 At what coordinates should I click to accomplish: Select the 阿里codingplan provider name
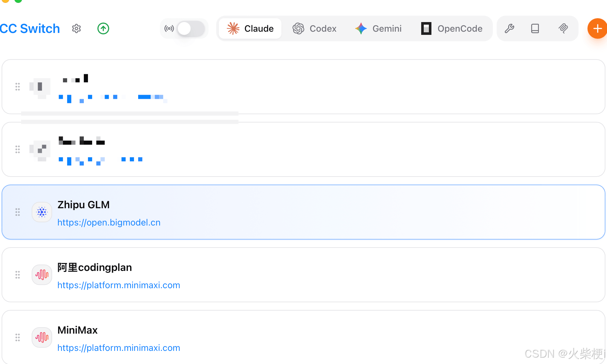pos(95,267)
